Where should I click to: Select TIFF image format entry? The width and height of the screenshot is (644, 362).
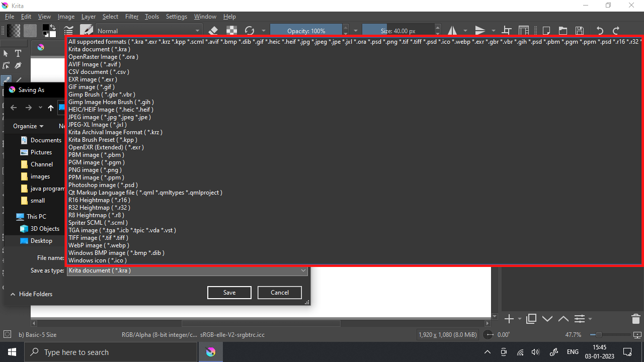coord(99,238)
